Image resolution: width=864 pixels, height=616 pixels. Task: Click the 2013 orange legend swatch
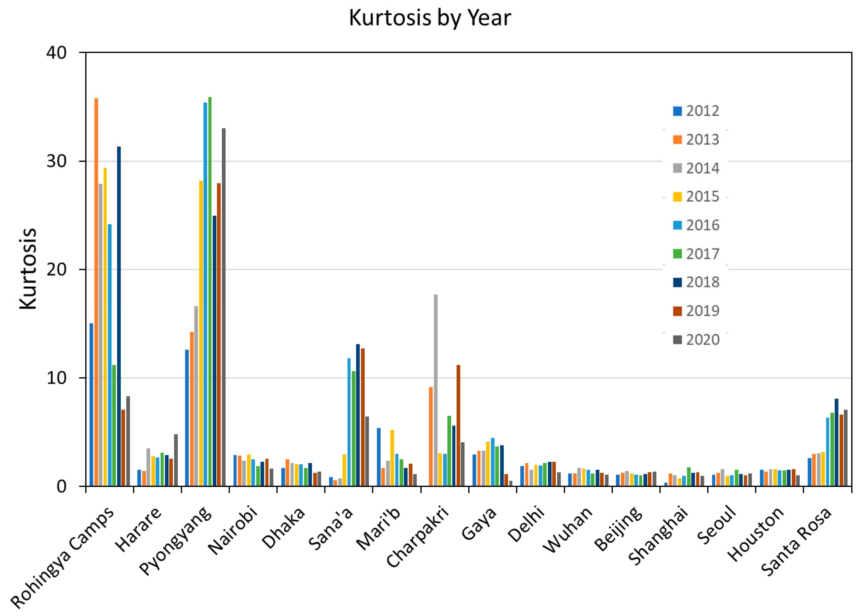click(677, 140)
